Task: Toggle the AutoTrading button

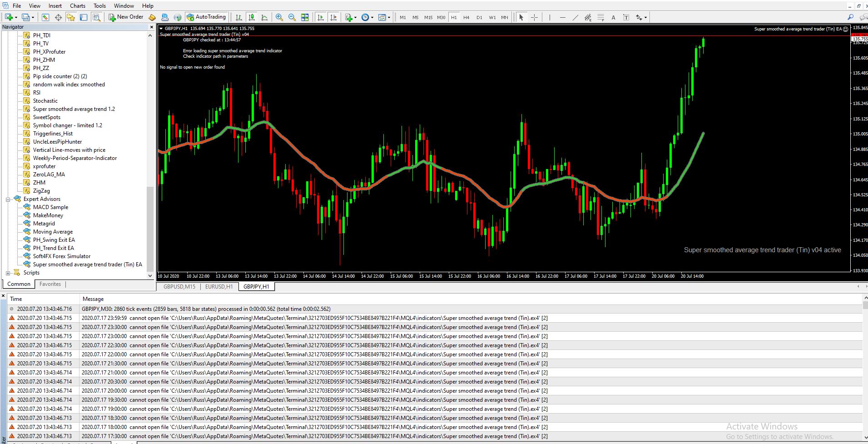Action: (x=206, y=17)
